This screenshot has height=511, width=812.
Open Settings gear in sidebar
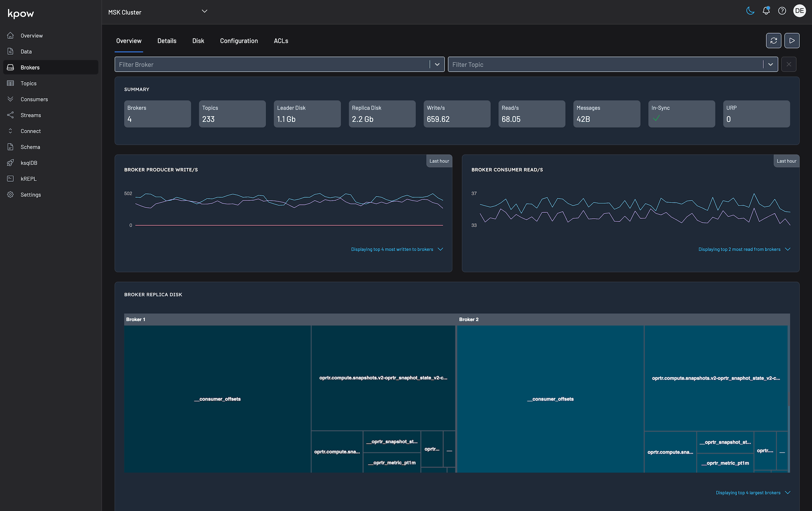click(x=31, y=194)
